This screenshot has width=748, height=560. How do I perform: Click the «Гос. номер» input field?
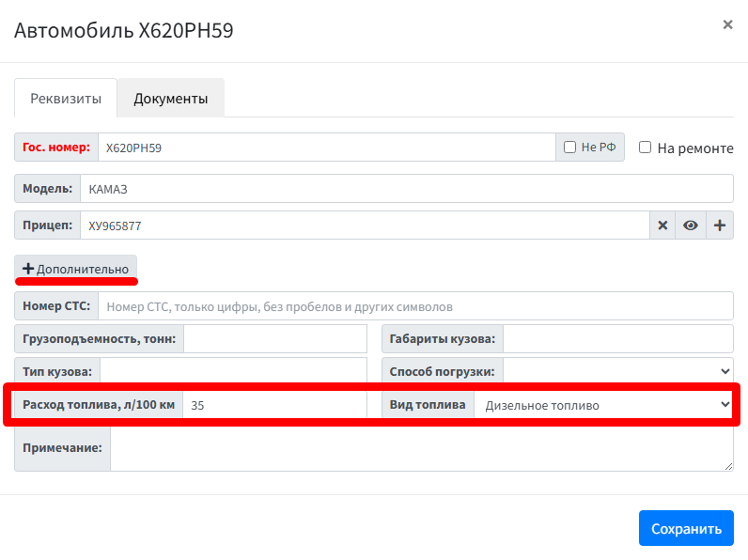(326, 148)
